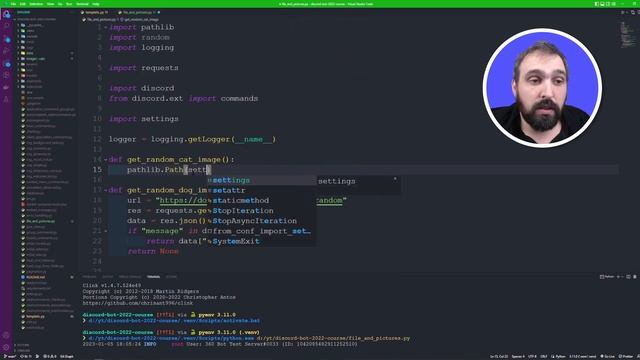This screenshot has width=640, height=360.
Task: Switch to the Problems panel tab
Action: click(x=89, y=277)
